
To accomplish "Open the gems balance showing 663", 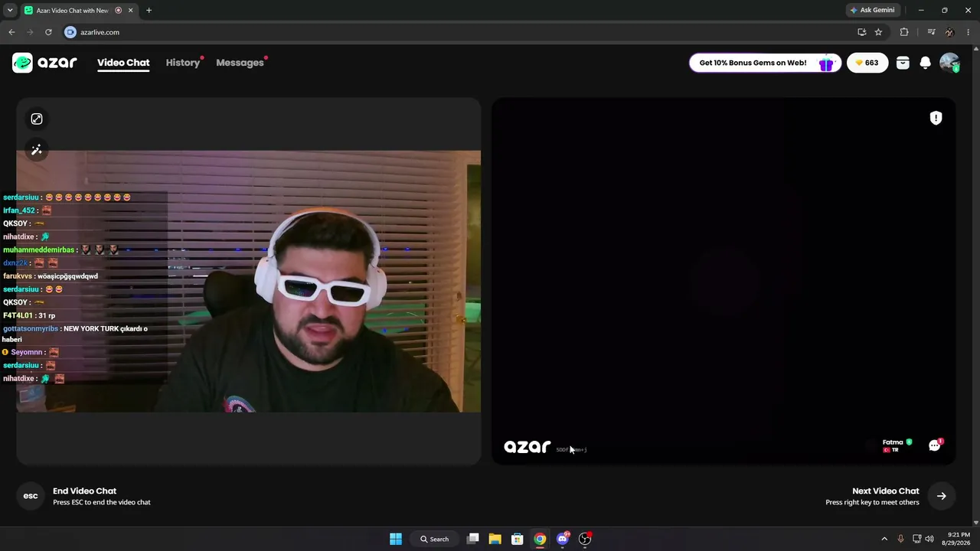I will [x=867, y=63].
